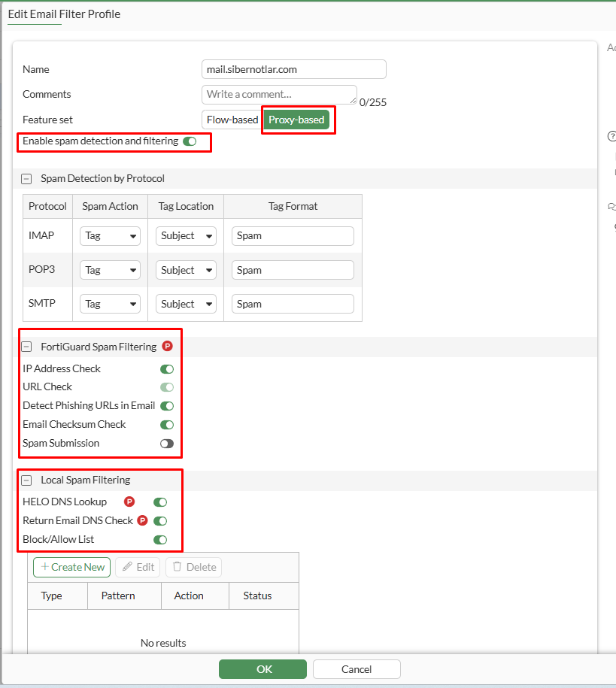Open POP3 Tag Location dropdown
The width and height of the screenshot is (616, 688).
[187, 270]
